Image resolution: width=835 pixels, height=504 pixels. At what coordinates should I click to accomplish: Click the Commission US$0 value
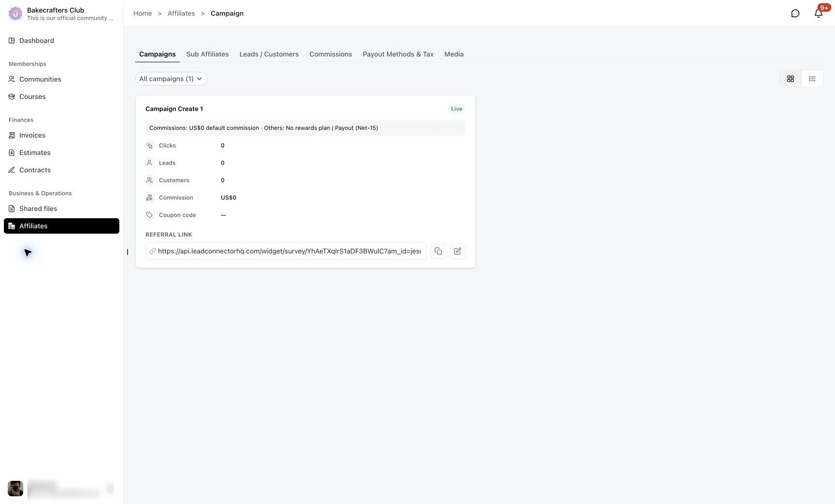229,197
